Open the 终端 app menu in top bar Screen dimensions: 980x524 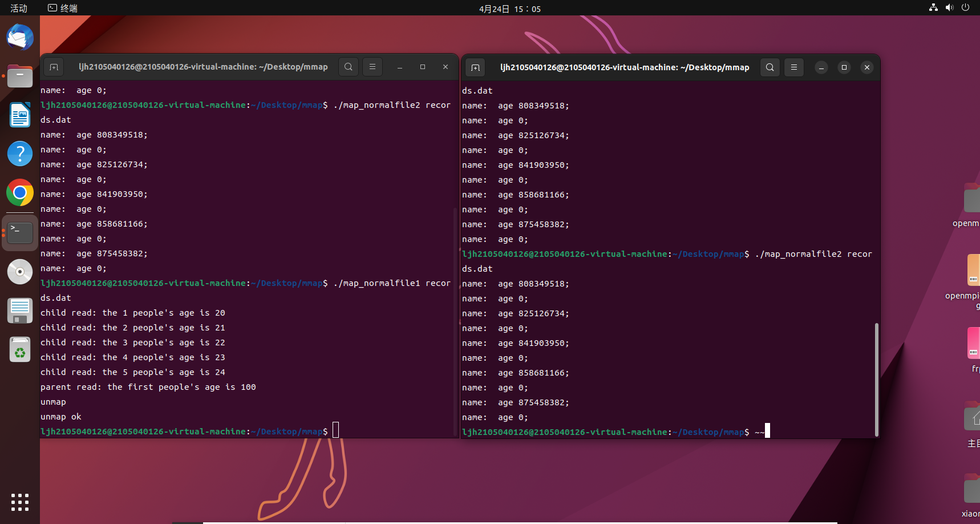[63, 8]
